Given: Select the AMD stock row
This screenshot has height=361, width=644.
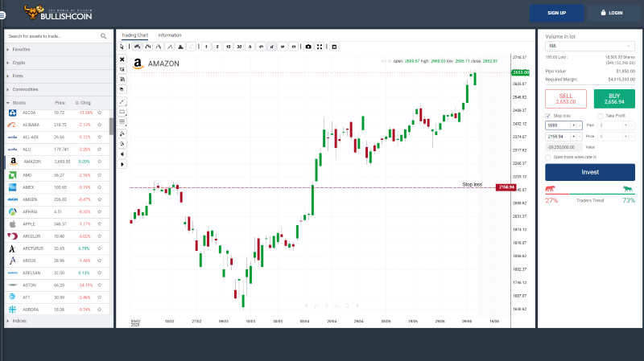Looking at the screenshot, I should coord(57,175).
